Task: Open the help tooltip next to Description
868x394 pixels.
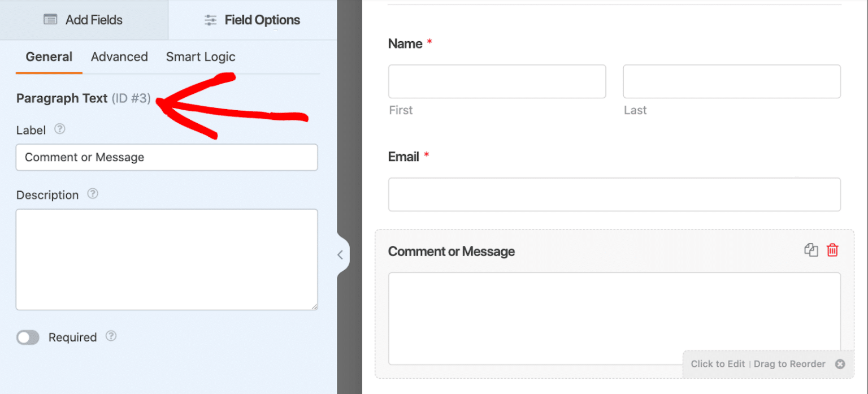Action: 92,194
